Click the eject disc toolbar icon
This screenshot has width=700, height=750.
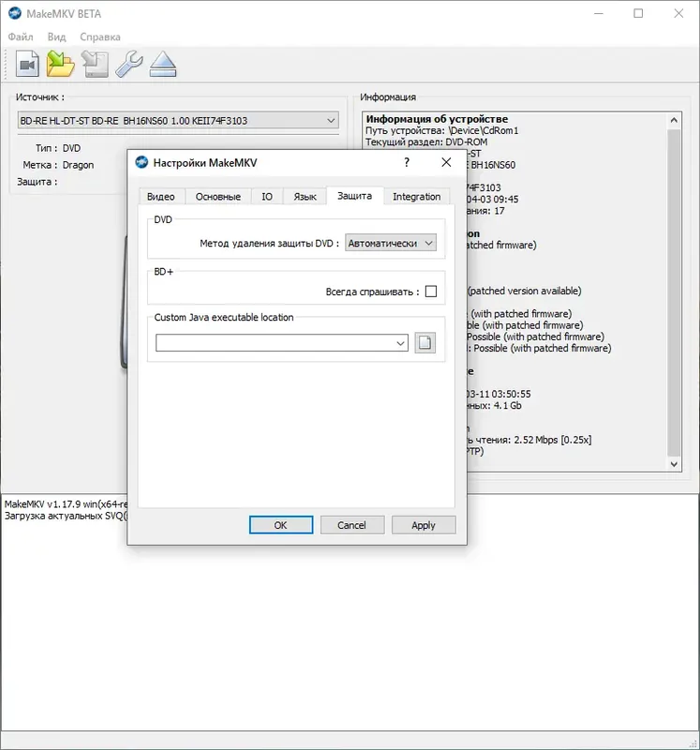(163, 64)
